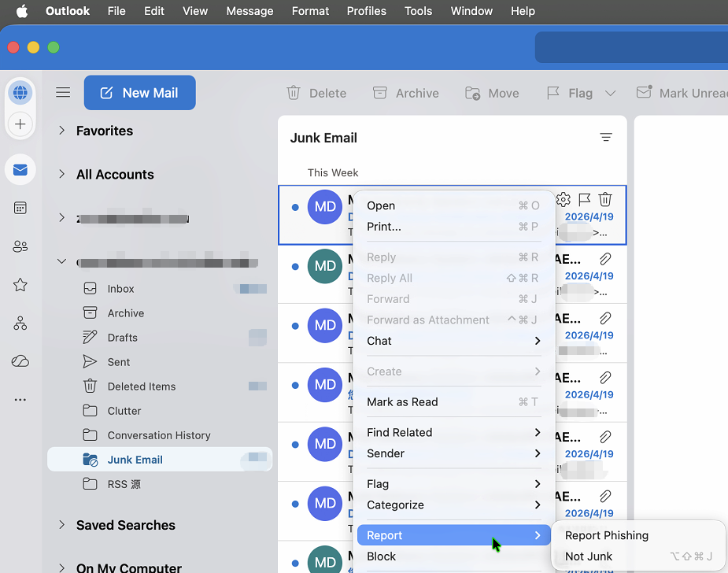This screenshot has width=728, height=573.
Task: Click the New Mail button
Action: pos(139,93)
